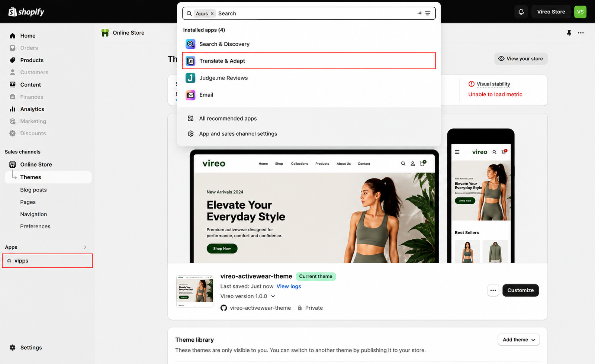Open Themes in sidebar
Viewport: 595px width, 364px height.
pyautogui.click(x=48, y=177)
